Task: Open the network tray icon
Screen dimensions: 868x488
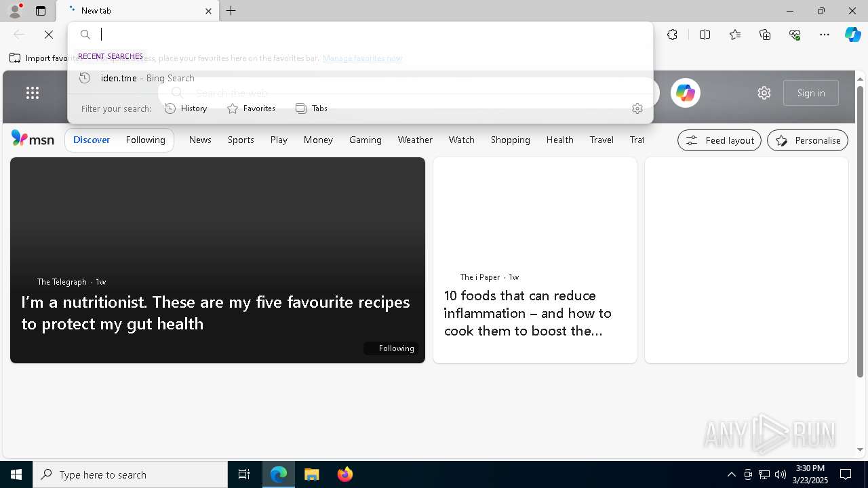Action: point(764,474)
